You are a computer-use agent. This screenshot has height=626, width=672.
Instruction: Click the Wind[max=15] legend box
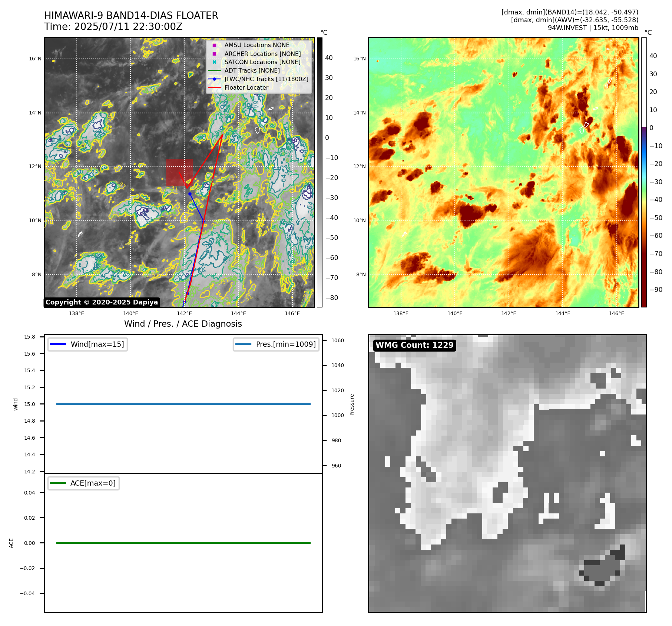(88, 344)
